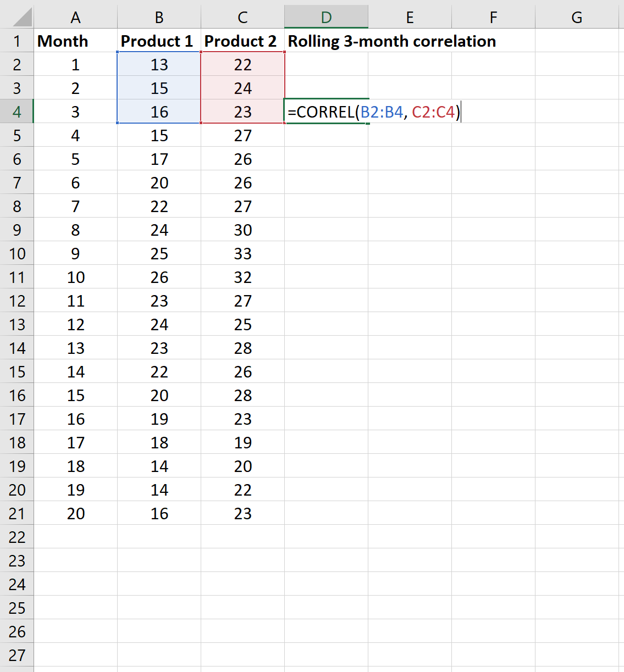Viewport: 624px width, 672px height.
Task: Click cell C21 containing value 23
Action: [242, 513]
